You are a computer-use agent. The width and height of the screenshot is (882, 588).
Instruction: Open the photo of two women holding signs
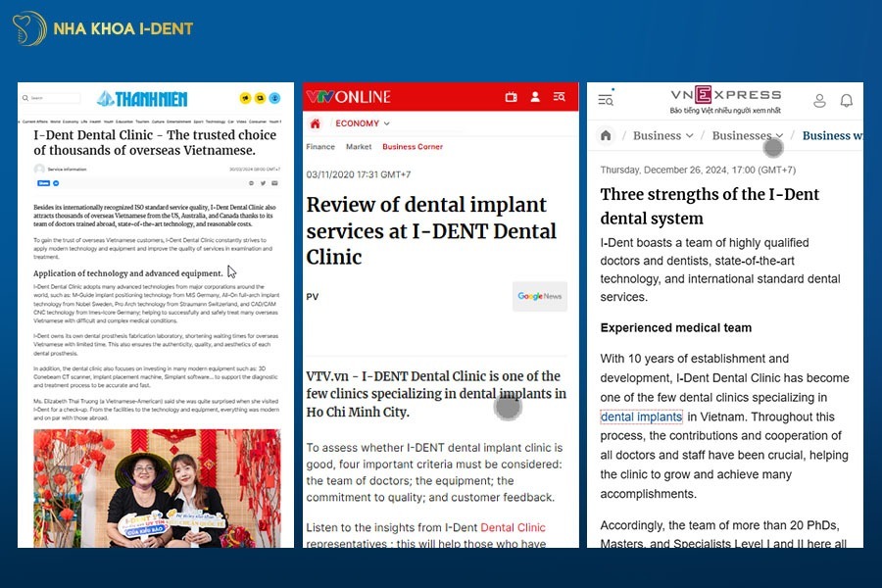[x=157, y=488]
